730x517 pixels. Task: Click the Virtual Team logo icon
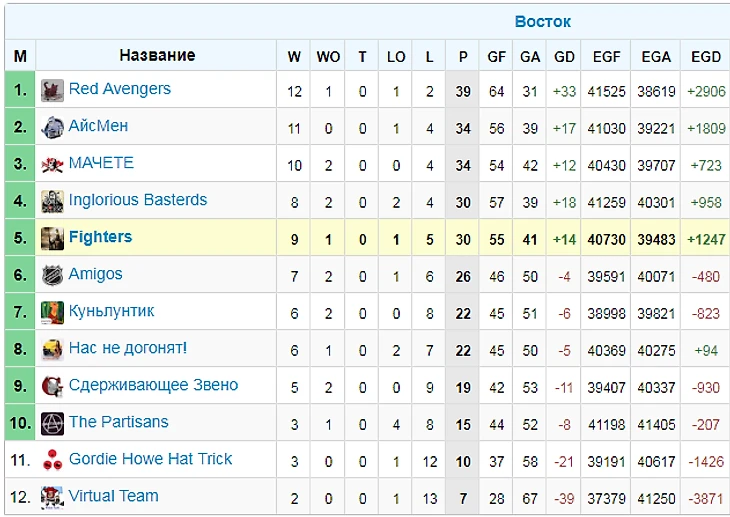pos(53,497)
